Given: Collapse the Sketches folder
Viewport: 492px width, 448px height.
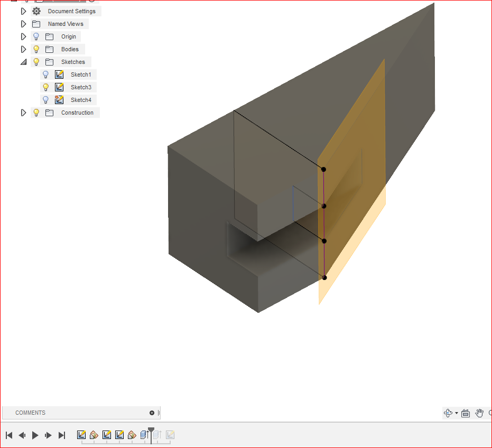Looking at the screenshot, I should (24, 62).
